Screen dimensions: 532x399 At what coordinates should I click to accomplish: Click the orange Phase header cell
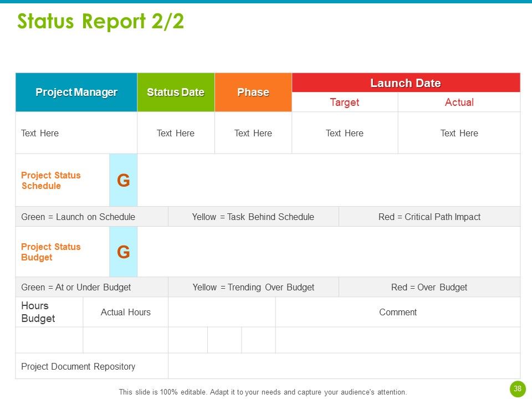253,93
